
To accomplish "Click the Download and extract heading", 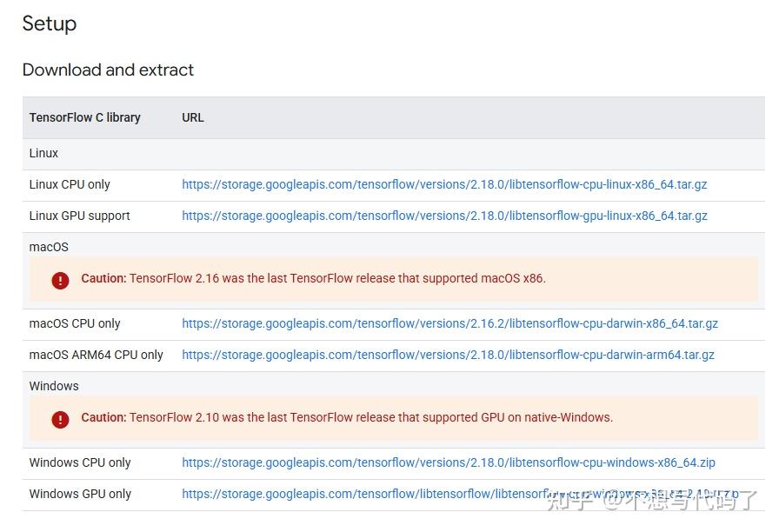I will (x=108, y=70).
